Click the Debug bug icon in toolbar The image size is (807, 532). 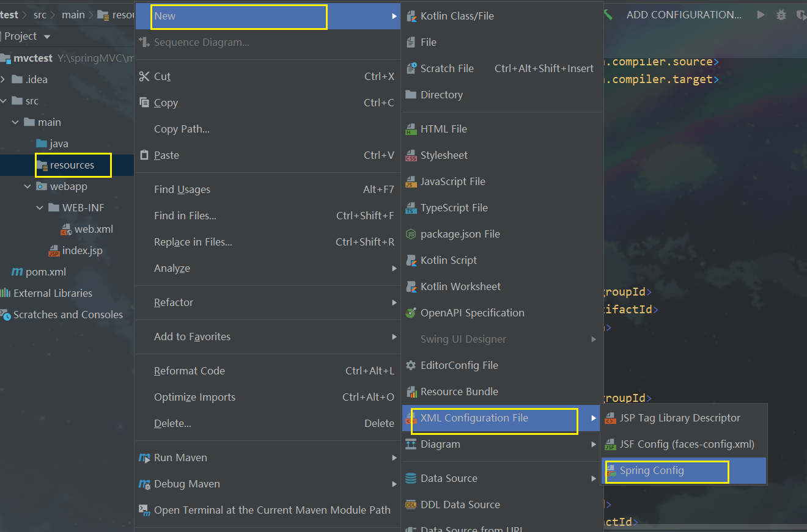[781, 15]
